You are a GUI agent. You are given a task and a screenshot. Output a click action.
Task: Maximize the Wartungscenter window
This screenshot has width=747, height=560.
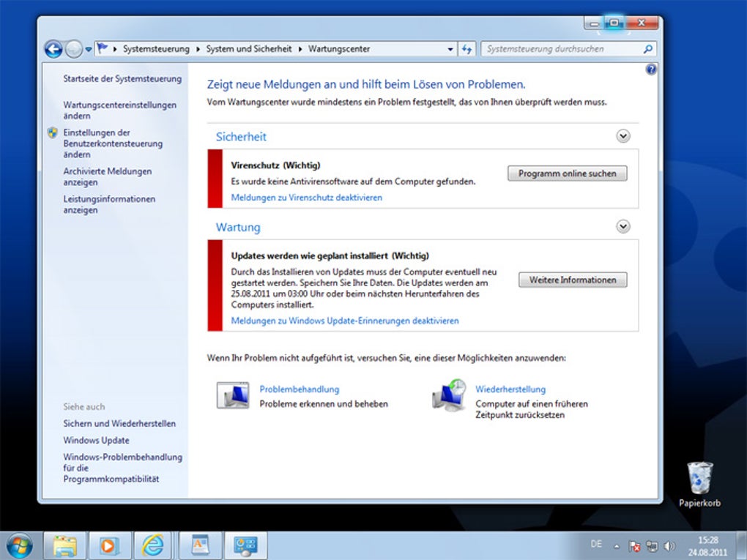pyautogui.click(x=614, y=23)
